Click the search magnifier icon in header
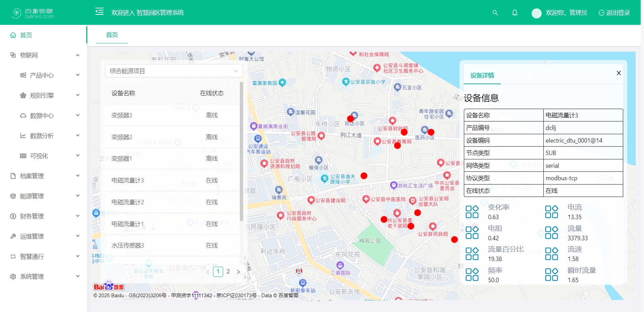 point(495,13)
